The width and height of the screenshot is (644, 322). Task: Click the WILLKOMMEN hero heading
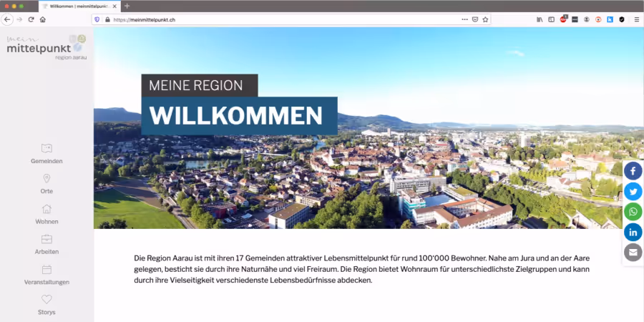(x=240, y=116)
